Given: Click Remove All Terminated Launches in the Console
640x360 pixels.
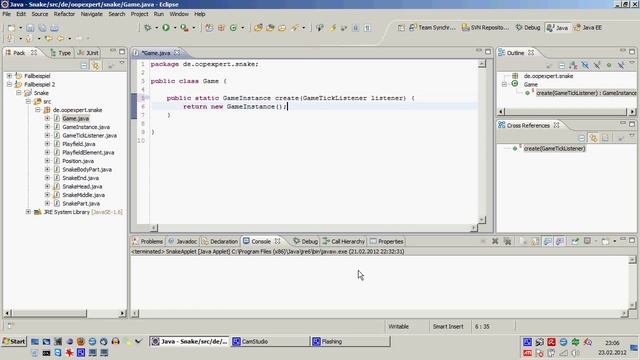Looking at the screenshot, I should pyautogui.click(x=507, y=241).
